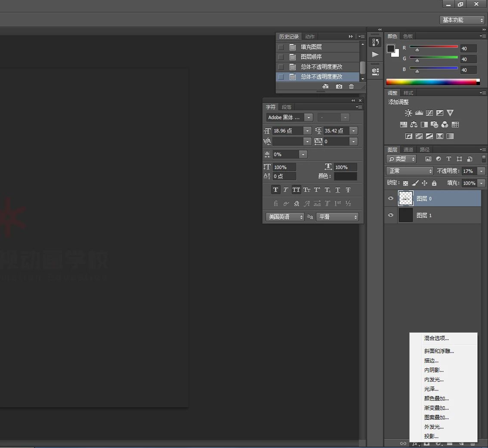Set history brush source for 填充图层 state
This screenshot has width=488, height=448.
[281, 47]
